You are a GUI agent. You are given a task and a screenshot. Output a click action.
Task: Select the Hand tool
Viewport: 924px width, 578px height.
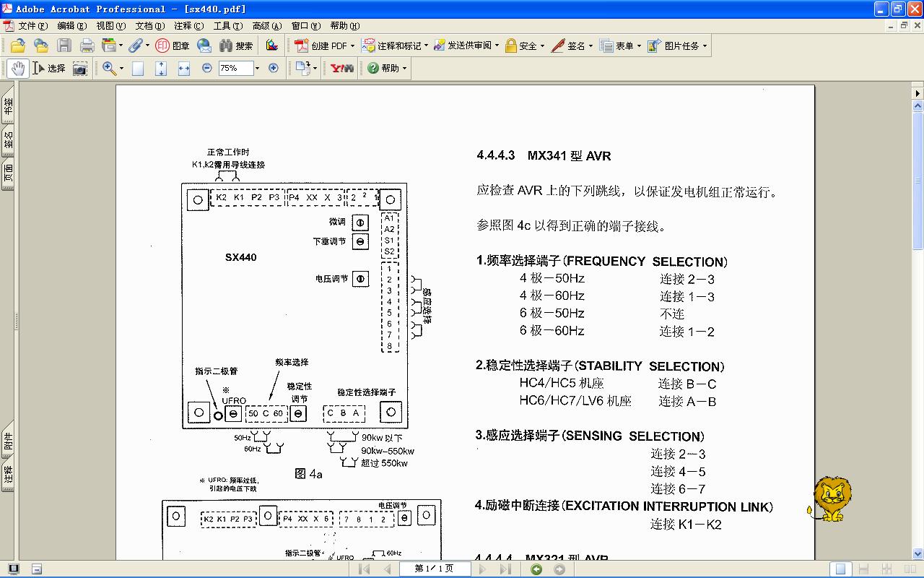[x=17, y=68]
